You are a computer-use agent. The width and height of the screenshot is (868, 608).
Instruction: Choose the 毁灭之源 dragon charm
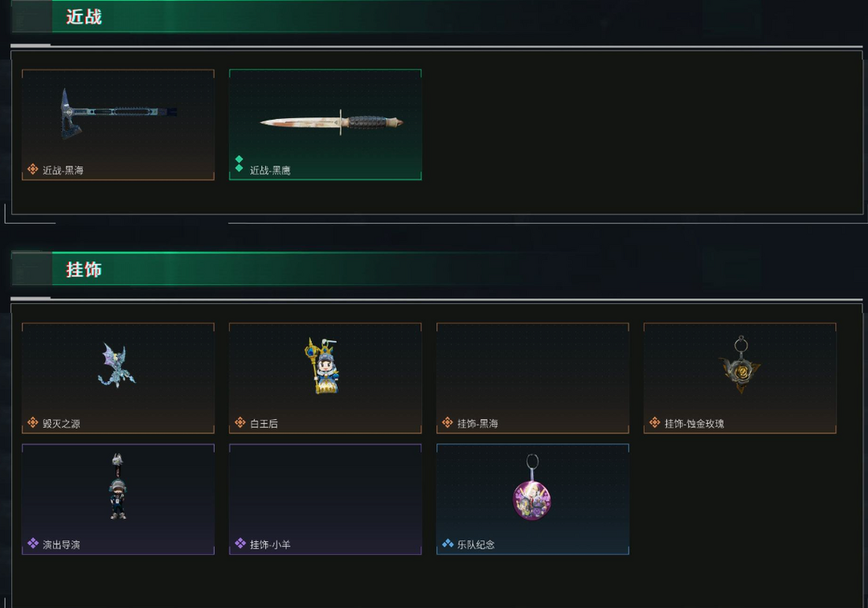tap(117, 365)
